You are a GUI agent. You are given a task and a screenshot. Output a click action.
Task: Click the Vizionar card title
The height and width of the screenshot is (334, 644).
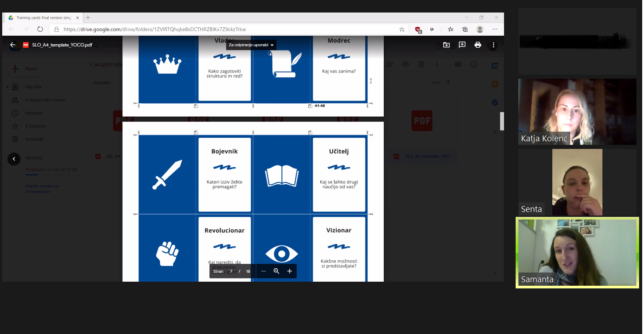(339, 230)
